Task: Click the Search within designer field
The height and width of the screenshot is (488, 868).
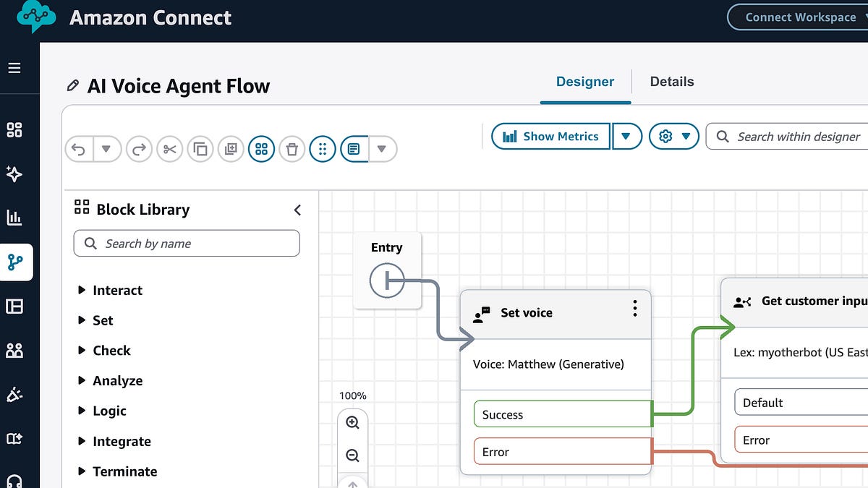Action: click(x=787, y=136)
